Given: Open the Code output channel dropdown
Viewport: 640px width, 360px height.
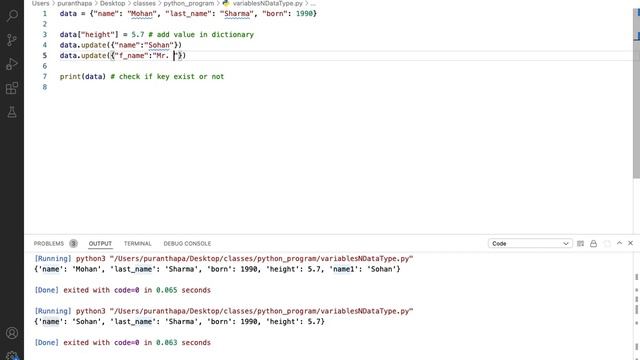Looking at the screenshot, I should [530, 243].
